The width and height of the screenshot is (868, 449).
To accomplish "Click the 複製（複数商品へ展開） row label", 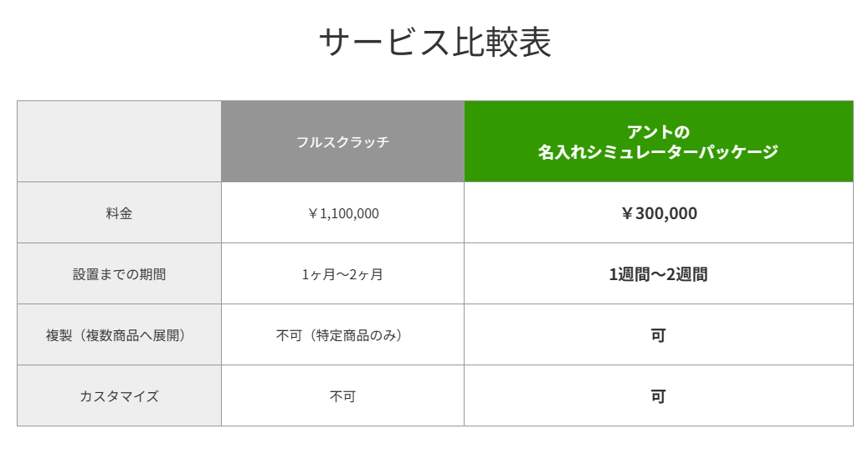I will [x=119, y=335].
